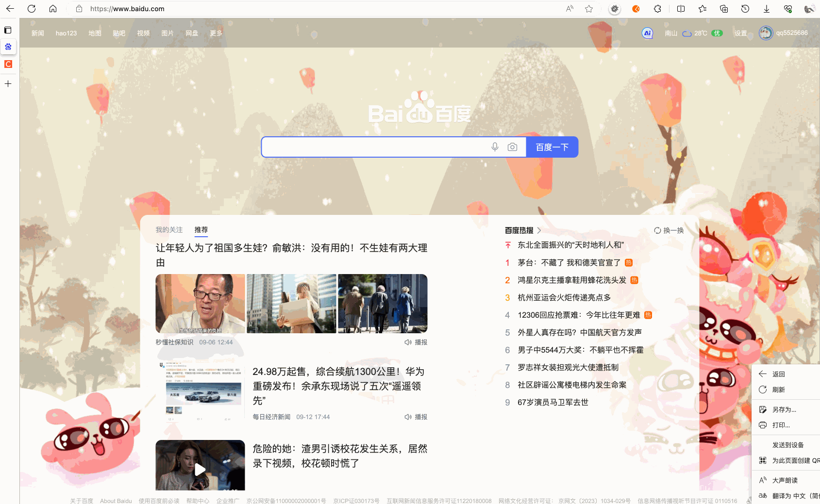The image size is (820, 504).
Task: Open the browser downloads icon
Action: pos(767,9)
